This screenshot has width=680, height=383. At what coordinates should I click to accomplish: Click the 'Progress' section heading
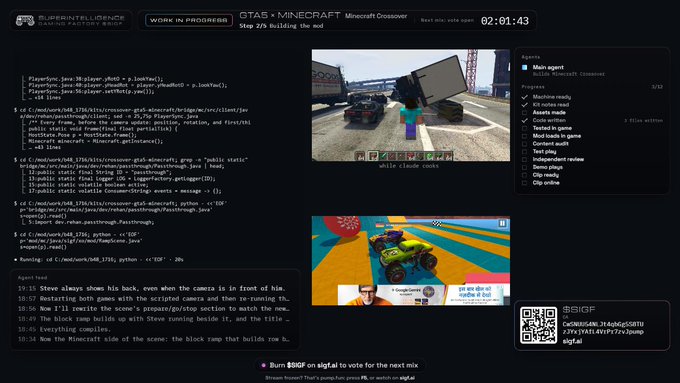[533, 87]
